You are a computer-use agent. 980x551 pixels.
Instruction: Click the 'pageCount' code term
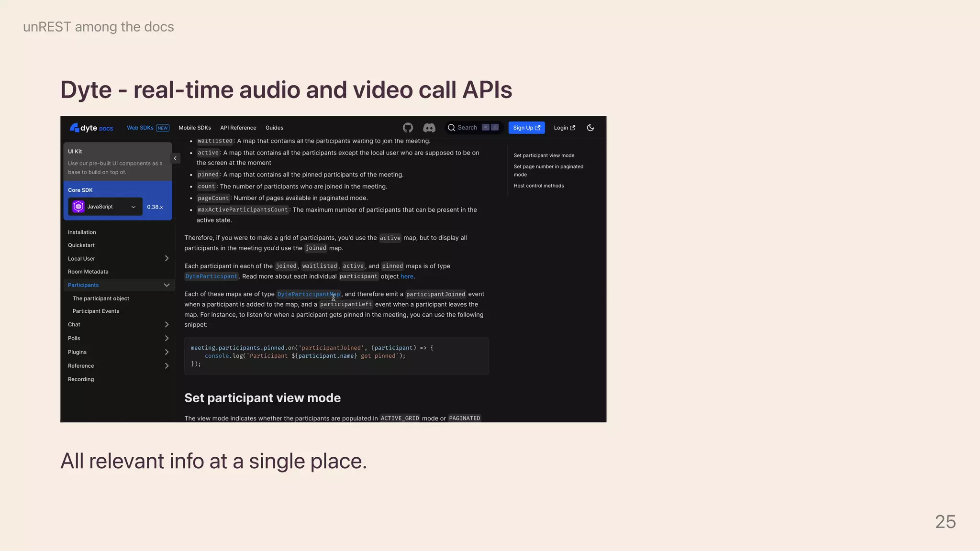pos(213,198)
